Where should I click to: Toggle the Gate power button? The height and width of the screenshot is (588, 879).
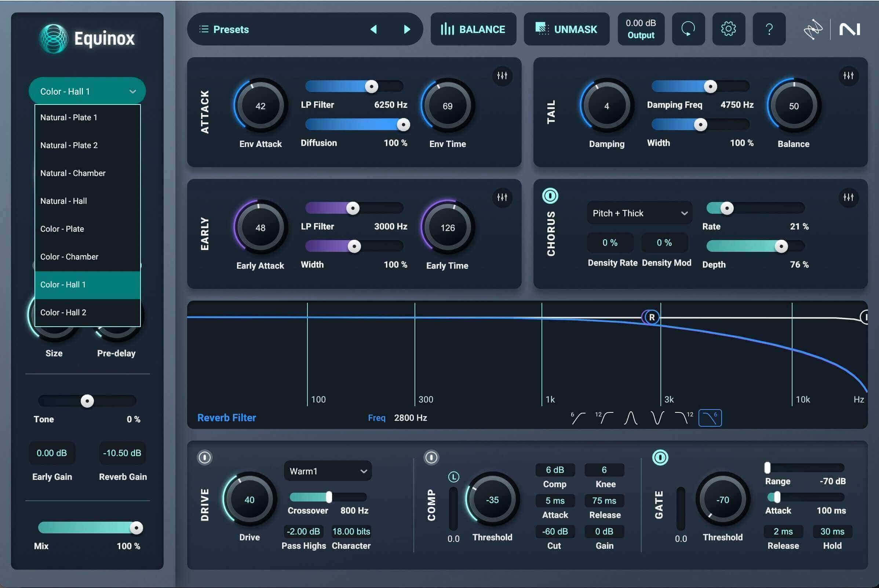tap(660, 457)
